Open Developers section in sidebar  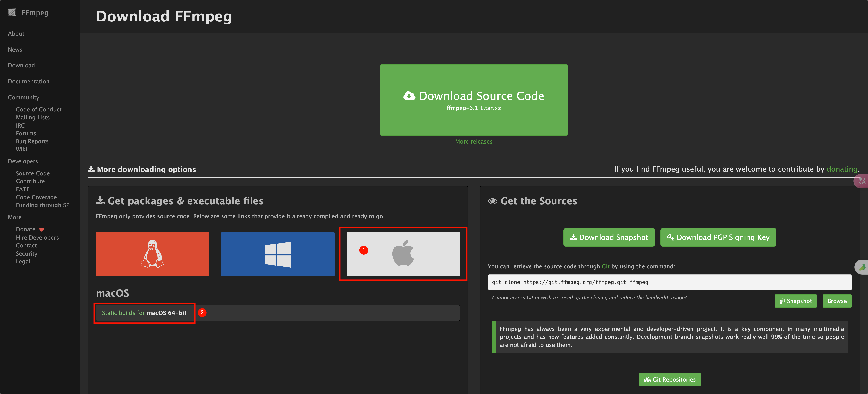coord(23,161)
